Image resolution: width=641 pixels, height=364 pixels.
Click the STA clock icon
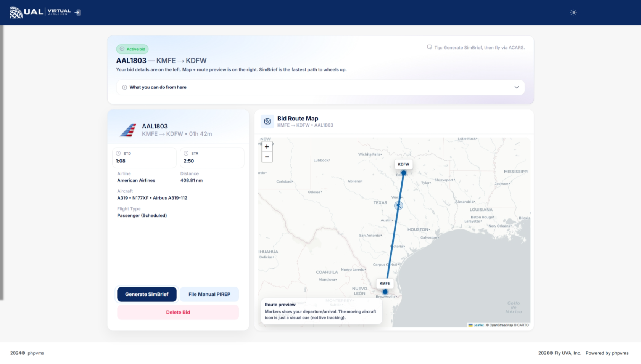[x=186, y=153]
